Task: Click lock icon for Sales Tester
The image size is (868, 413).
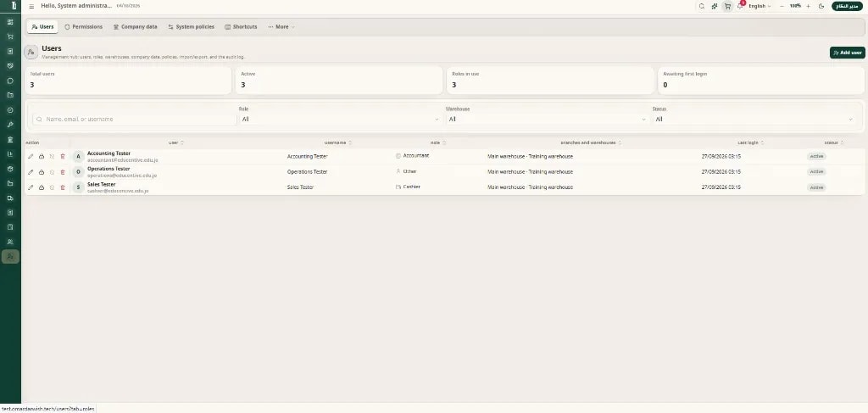Action: point(42,187)
